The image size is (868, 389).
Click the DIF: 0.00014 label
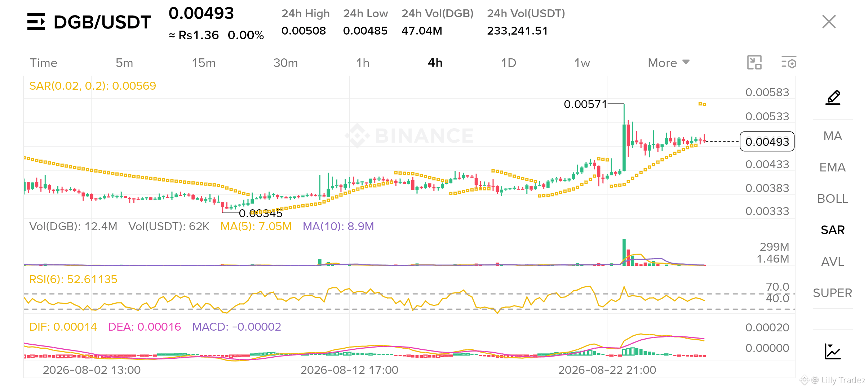coord(63,327)
